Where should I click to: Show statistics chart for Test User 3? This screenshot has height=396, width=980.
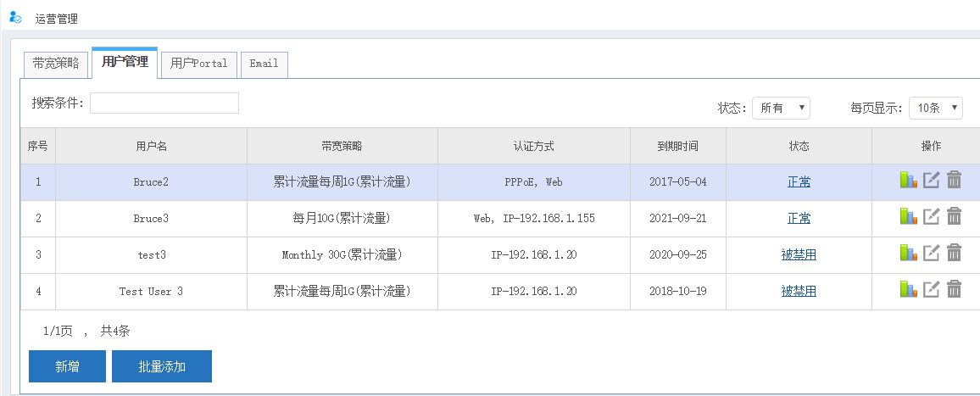coord(908,290)
